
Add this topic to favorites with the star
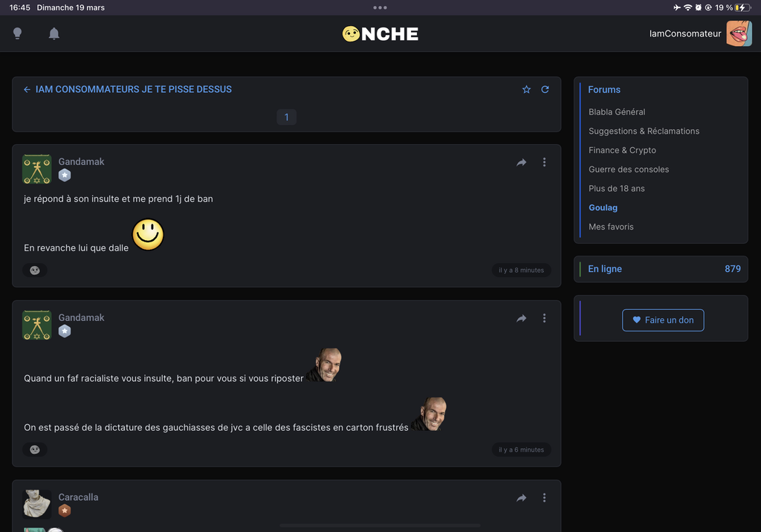pos(526,89)
